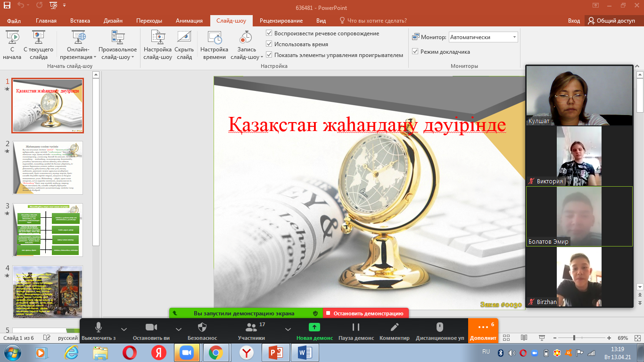Switch to the Анимация tab
This screenshot has width=644, height=362.
click(x=189, y=21)
